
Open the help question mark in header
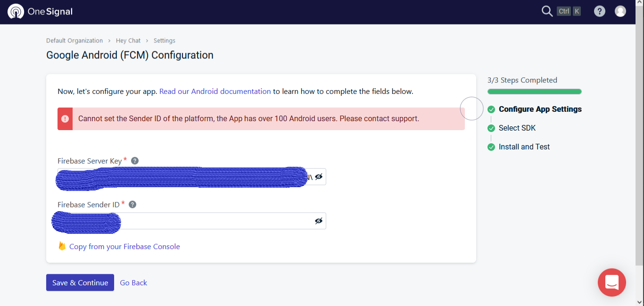(600, 11)
